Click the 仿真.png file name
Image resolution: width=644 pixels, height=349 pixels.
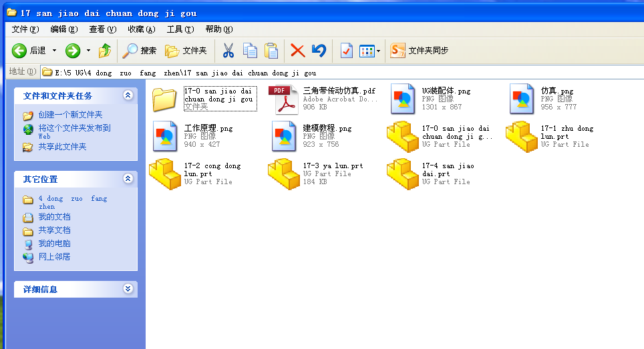(557, 91)
